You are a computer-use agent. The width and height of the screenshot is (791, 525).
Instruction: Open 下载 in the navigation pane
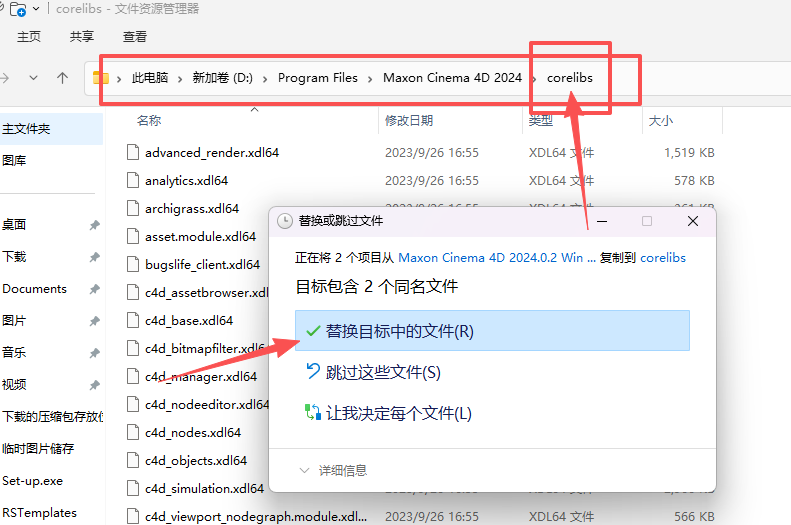14,257
